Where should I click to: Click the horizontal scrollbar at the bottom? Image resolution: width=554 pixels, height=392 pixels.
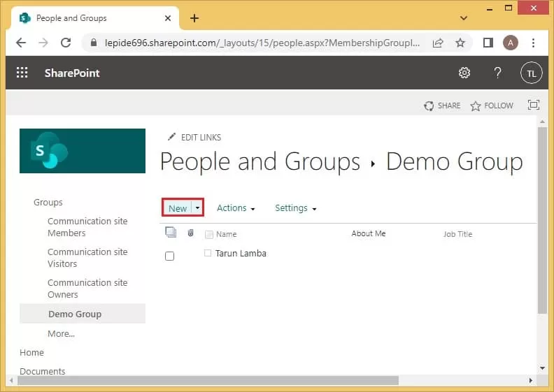(x=208, y=380)
